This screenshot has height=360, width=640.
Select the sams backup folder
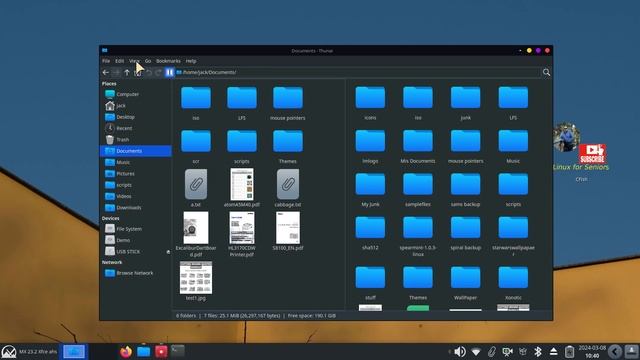pos(465,184)
